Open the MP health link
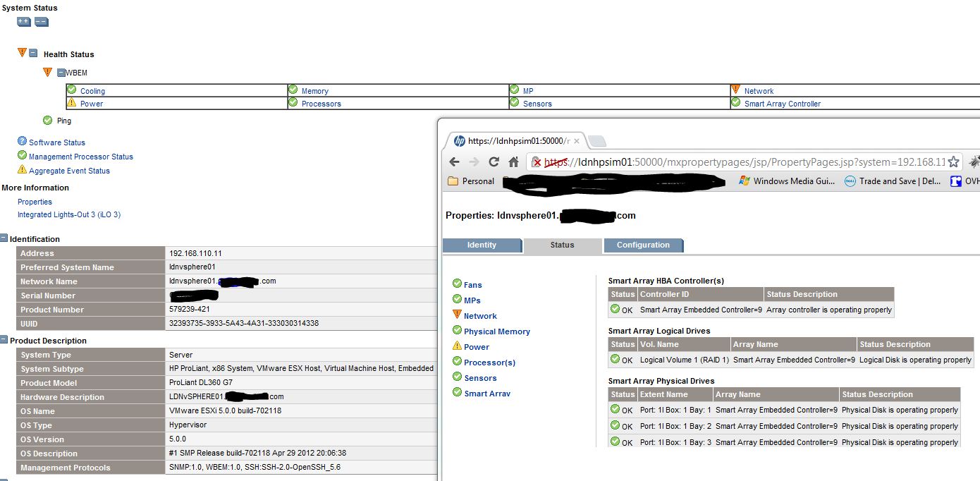Screen dimensions: 980x481 528,91
